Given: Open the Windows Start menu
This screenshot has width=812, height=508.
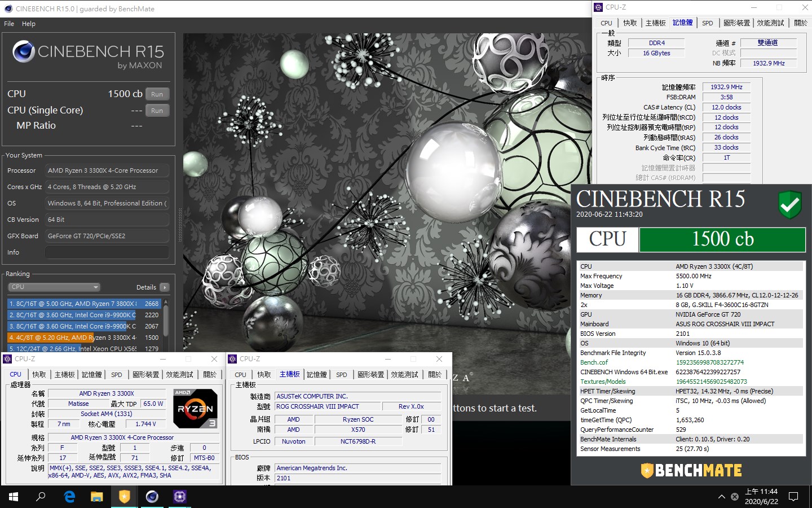Looking at the screenshot, I should (14, 497).
